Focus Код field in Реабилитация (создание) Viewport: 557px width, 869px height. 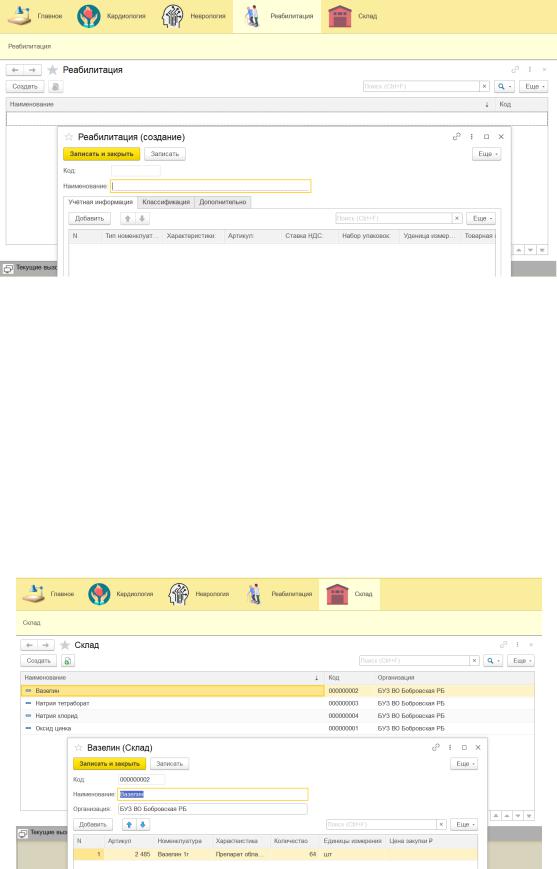136,171
